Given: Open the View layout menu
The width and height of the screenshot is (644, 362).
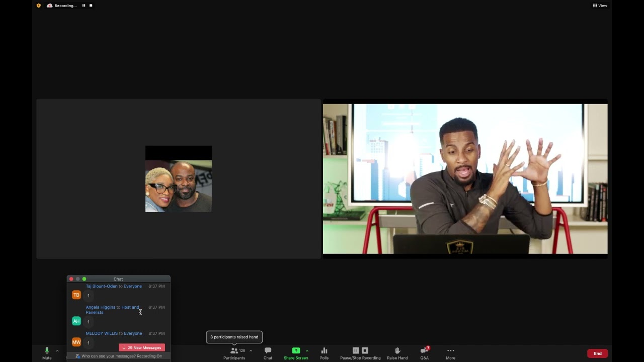Looking at the screenshot, I should 600,6.
